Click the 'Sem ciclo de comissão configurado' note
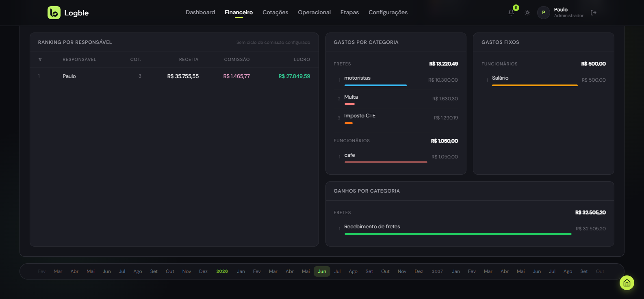 tap(273, 42)
